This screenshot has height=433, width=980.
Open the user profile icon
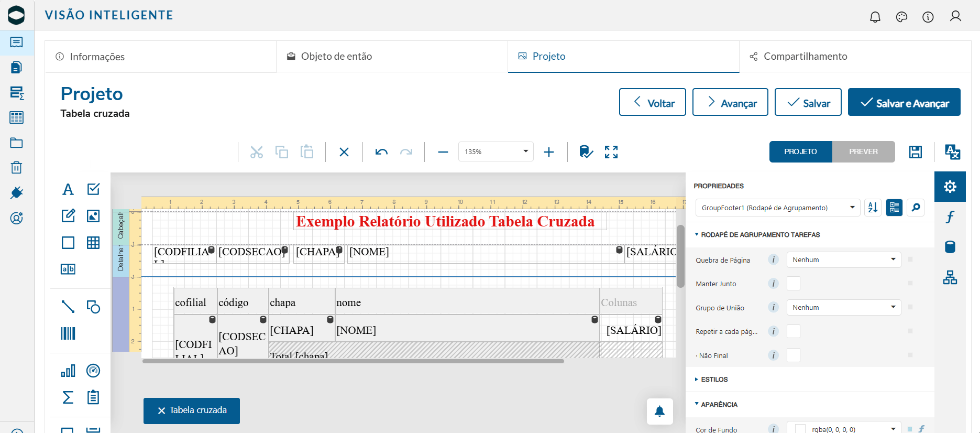pos(955,16)
